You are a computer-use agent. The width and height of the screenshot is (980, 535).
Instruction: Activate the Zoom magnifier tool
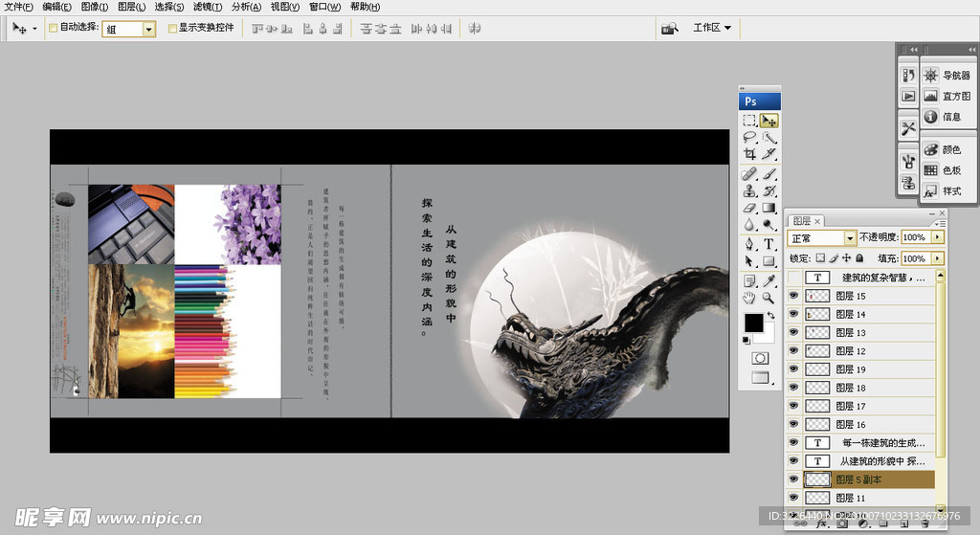pyautogui.click(x=769, y=298)
